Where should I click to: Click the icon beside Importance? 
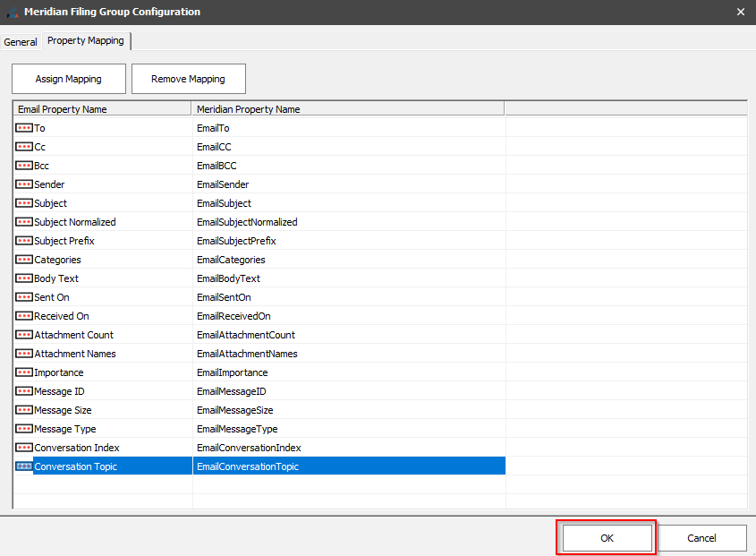tap(23, 372)
